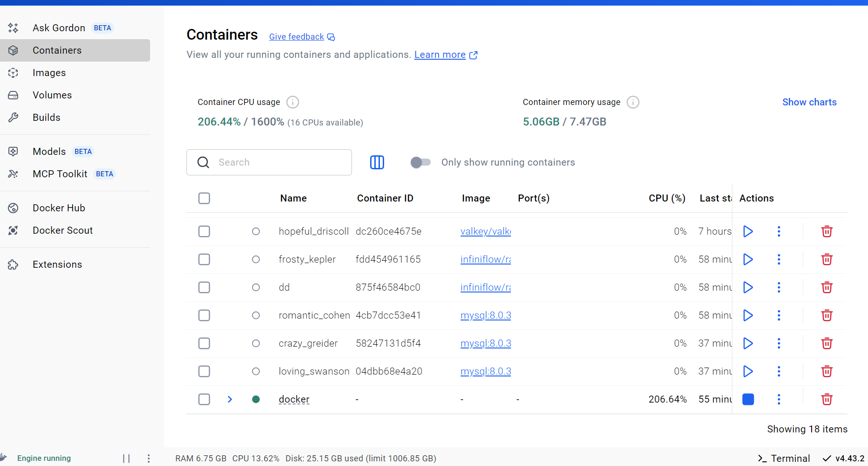Screen dimensions: 868x466
Task: Sort by the Container ID column
Action: coord(385,198)
